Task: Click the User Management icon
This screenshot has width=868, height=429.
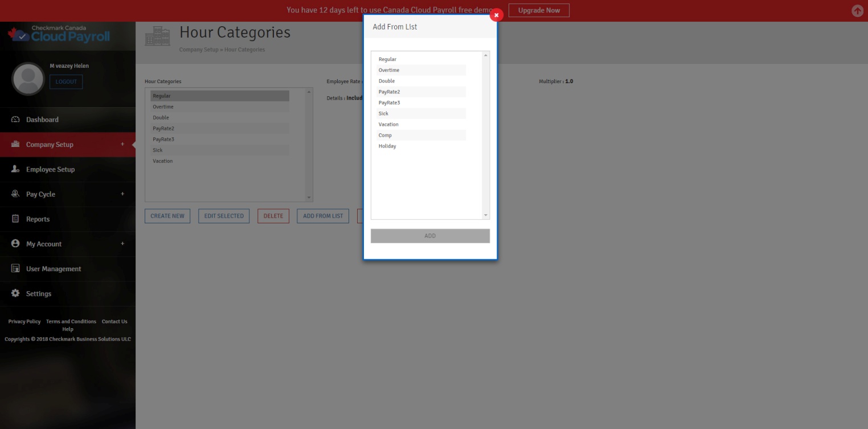Action: tap(15, 269)
